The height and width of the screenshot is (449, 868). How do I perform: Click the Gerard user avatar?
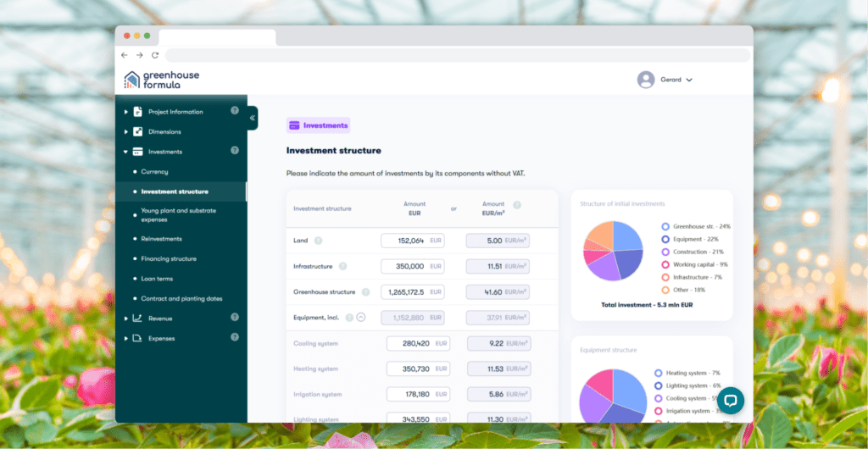tap(646, 80)
